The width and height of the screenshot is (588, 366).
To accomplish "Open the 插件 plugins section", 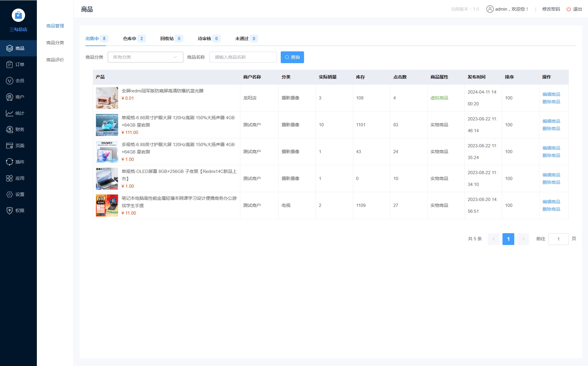I will [x=18, y=162].
